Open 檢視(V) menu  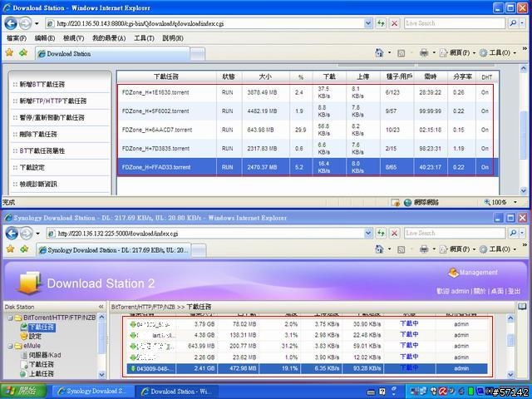(73, 38)
